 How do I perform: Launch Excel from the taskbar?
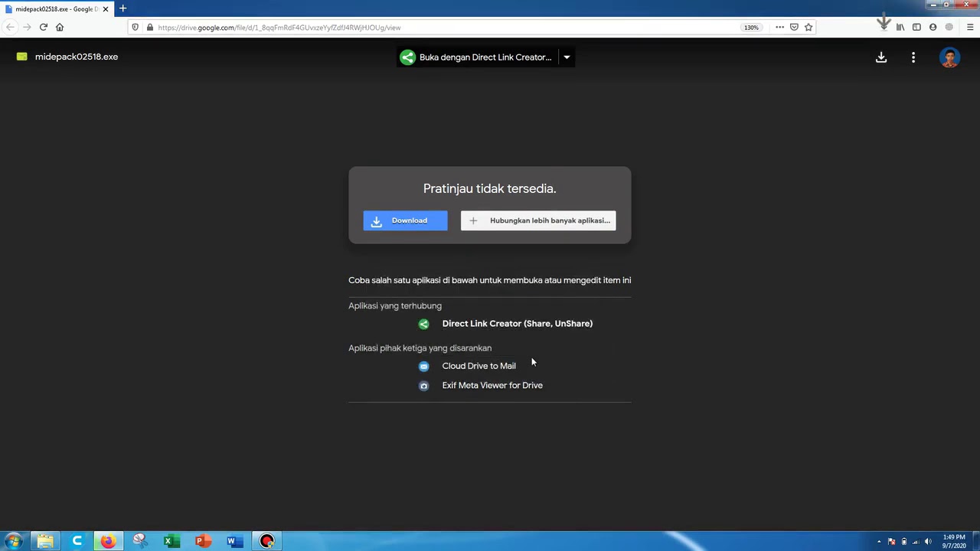(171, 541)
